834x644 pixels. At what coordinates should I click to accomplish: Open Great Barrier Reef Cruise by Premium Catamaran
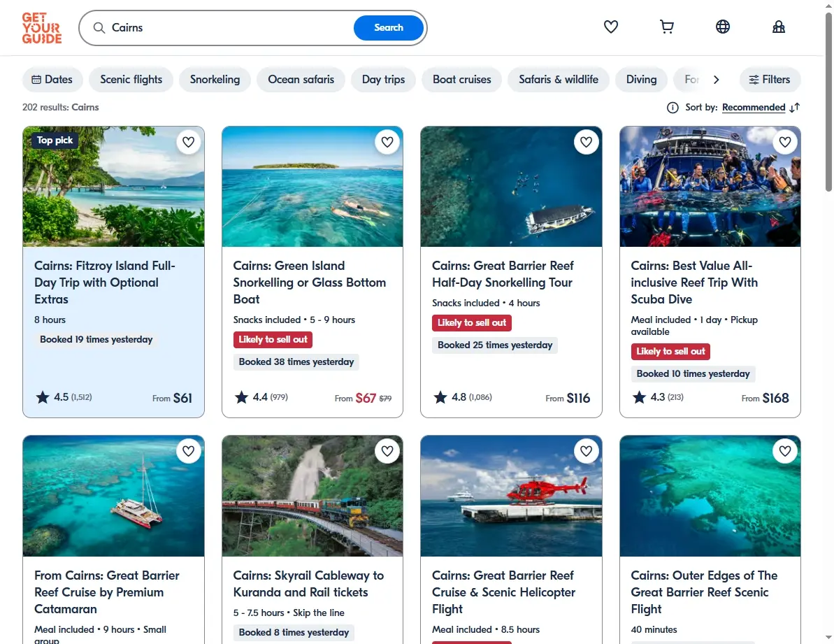[x=107, y=592]
